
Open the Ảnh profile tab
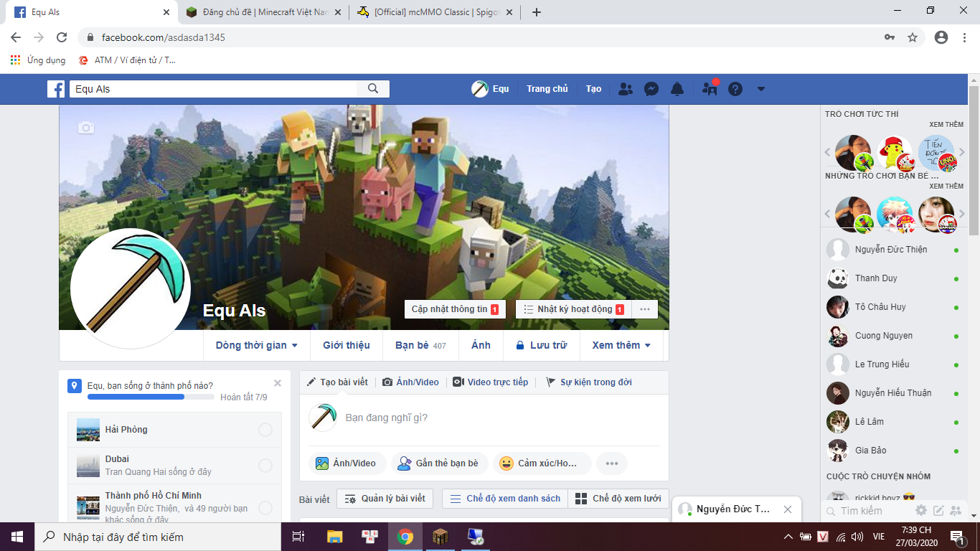(481, 345)
